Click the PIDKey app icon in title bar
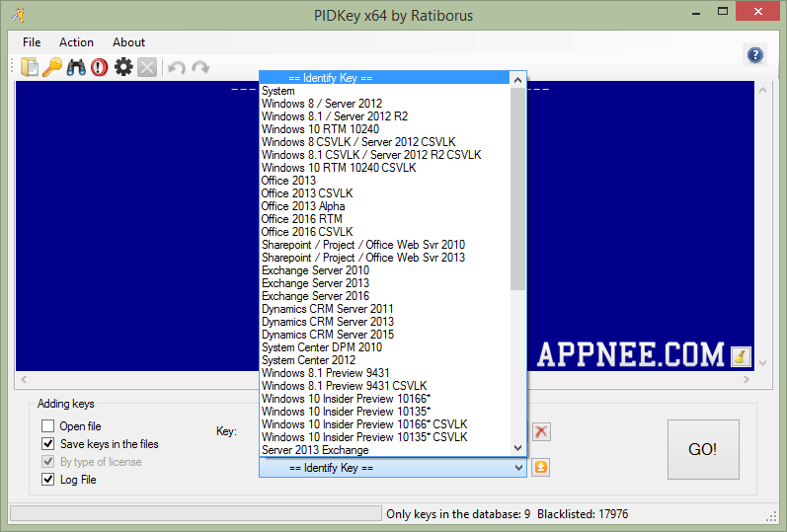 click(x=19, y=15)
